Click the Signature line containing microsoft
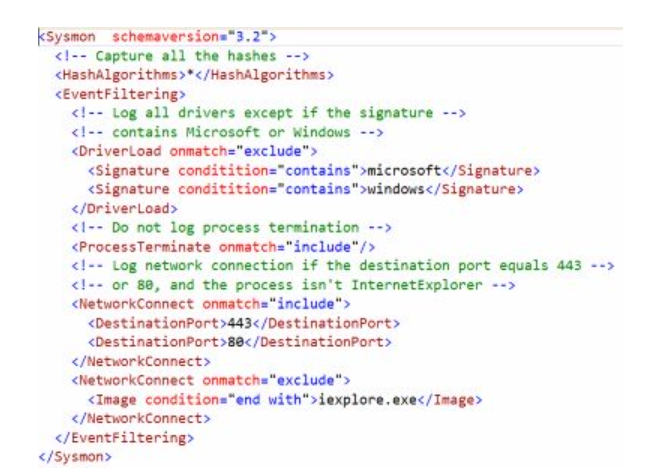Viewport: 666px width, 475px height. (x=314, y=171)
